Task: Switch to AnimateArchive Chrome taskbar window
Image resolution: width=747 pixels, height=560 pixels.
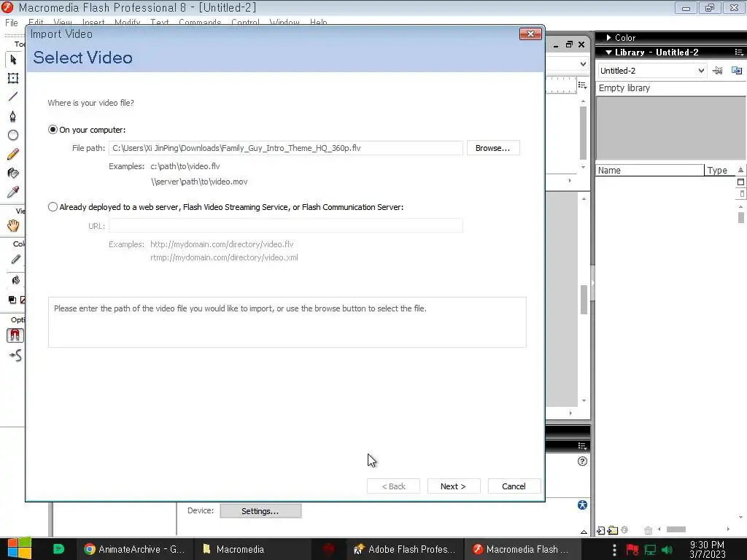Action: coord(134,549)
